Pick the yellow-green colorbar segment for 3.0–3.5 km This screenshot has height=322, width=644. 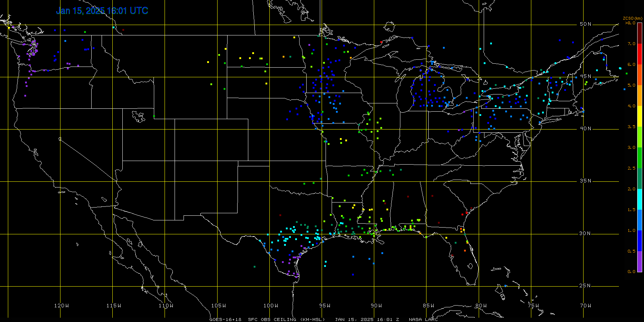click(x=640, y=137)
